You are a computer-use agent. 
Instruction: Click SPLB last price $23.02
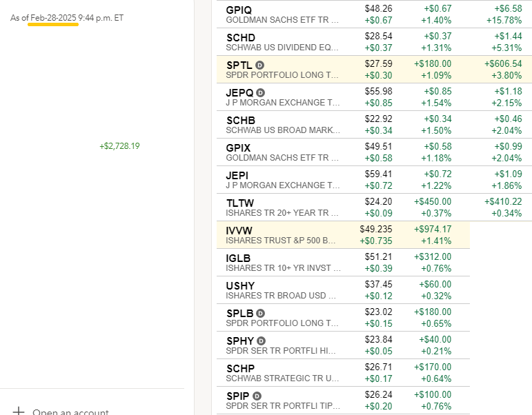tap(378, 312)
